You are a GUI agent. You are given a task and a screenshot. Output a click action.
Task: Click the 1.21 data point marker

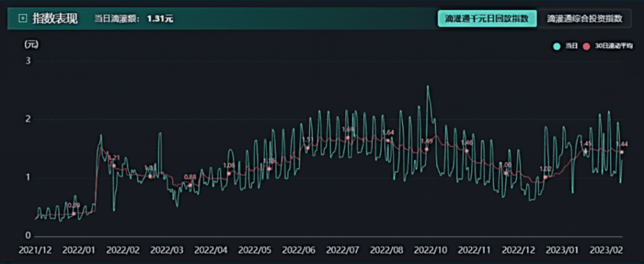click(x=114, y=165)
